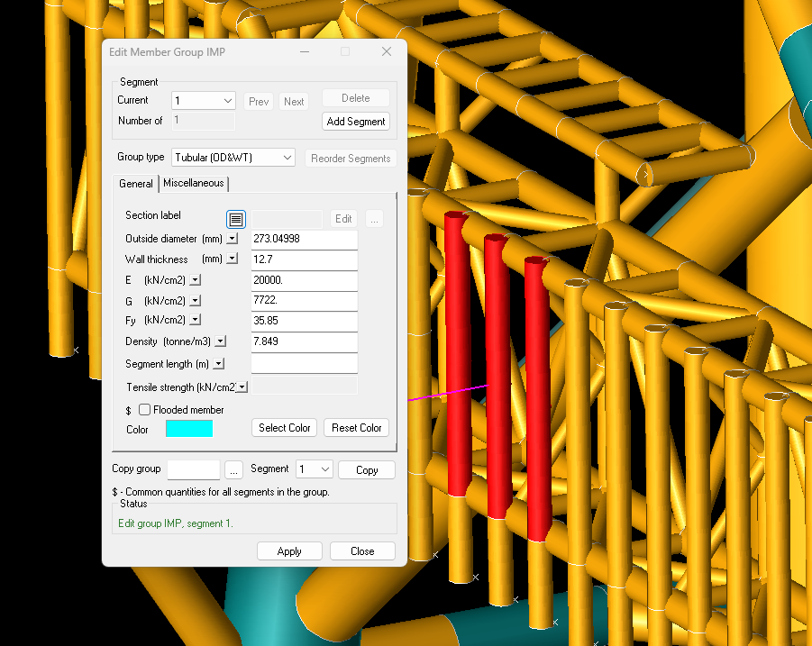Close the Edit Member Group IMP dialog
The height and width of the screenshot is (646, 812).
387,51
